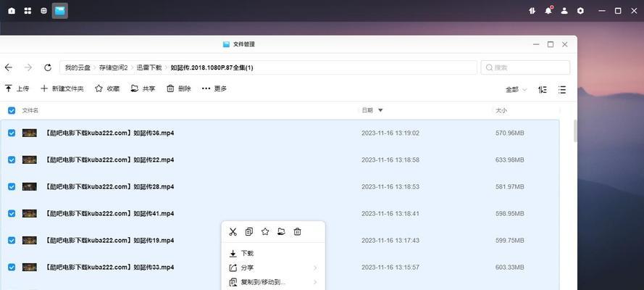Screen dimensions: 644x290
Task: Open the home icon in top bar
Action: pos(12,11)
